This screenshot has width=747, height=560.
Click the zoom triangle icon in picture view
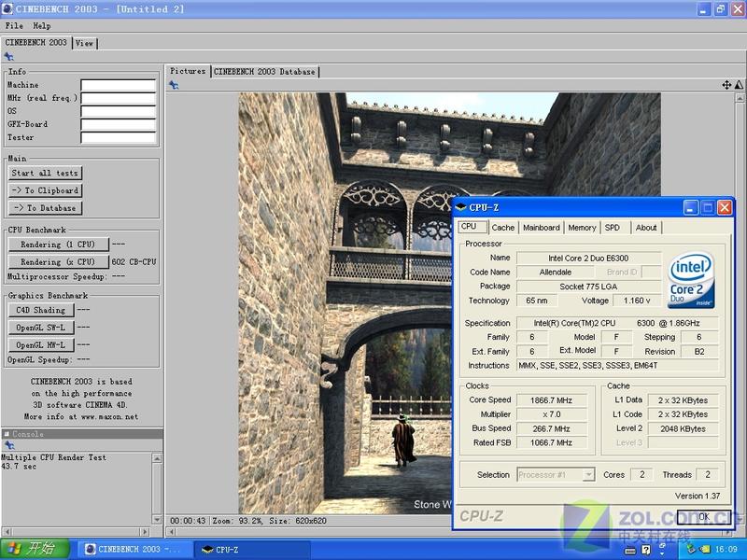click(x=739, y=85)
